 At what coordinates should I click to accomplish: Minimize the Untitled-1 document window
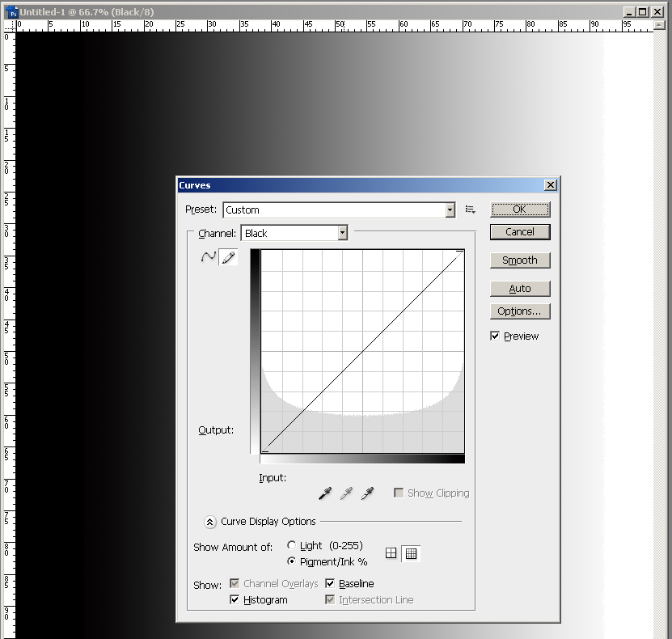[629, 12]
